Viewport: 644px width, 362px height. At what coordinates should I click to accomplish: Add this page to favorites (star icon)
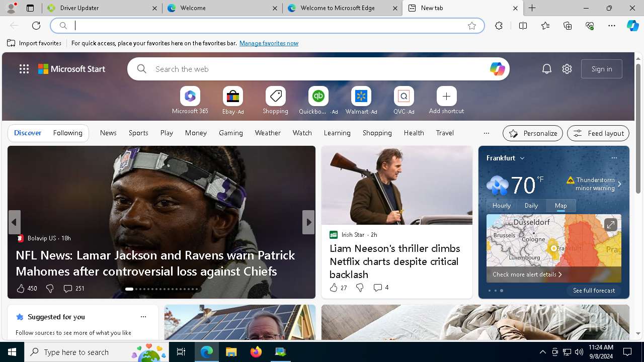472,26
